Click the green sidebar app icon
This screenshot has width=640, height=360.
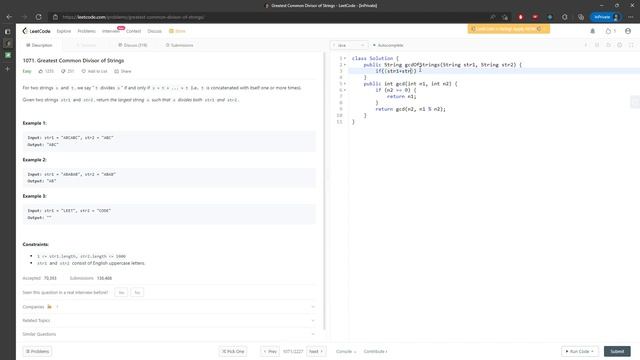coord(8,55)
